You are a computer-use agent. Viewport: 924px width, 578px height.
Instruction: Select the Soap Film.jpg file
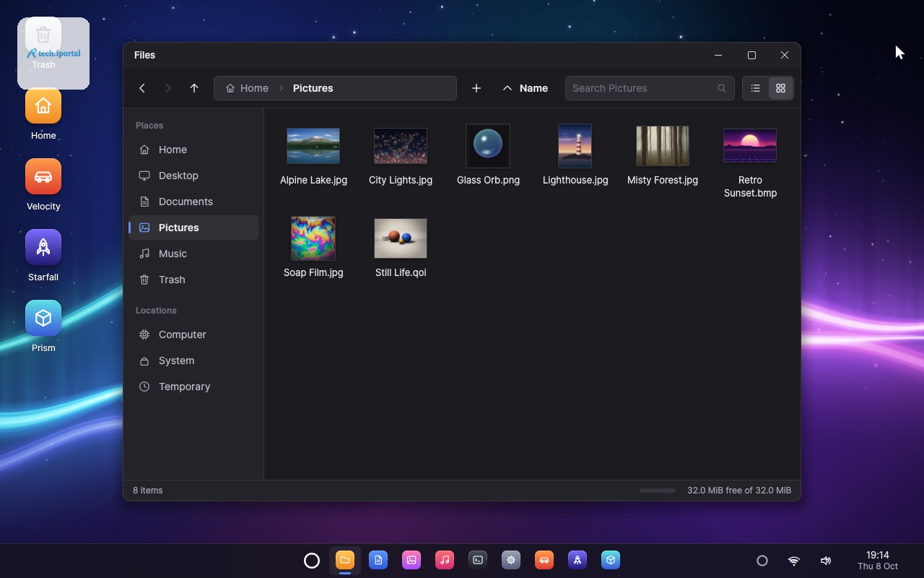[x=313, y=247]
